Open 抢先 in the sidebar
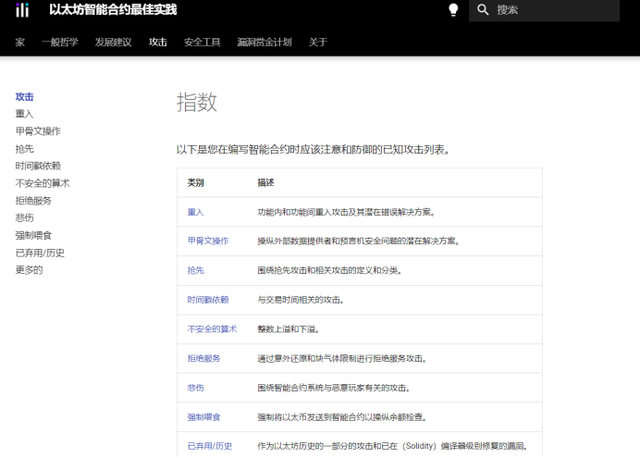 click(x=24, y=149)
